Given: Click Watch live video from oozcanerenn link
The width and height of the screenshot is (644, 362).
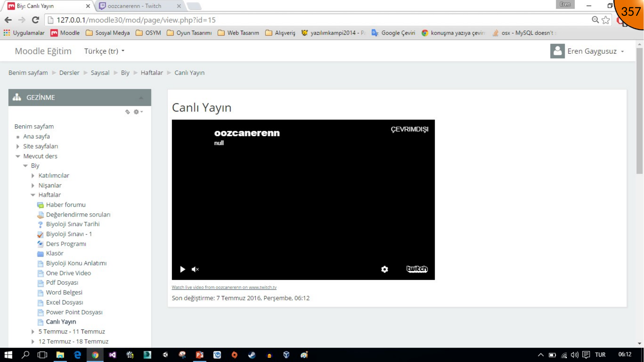Looking at the screenshot, I should [x=224, y=287].
